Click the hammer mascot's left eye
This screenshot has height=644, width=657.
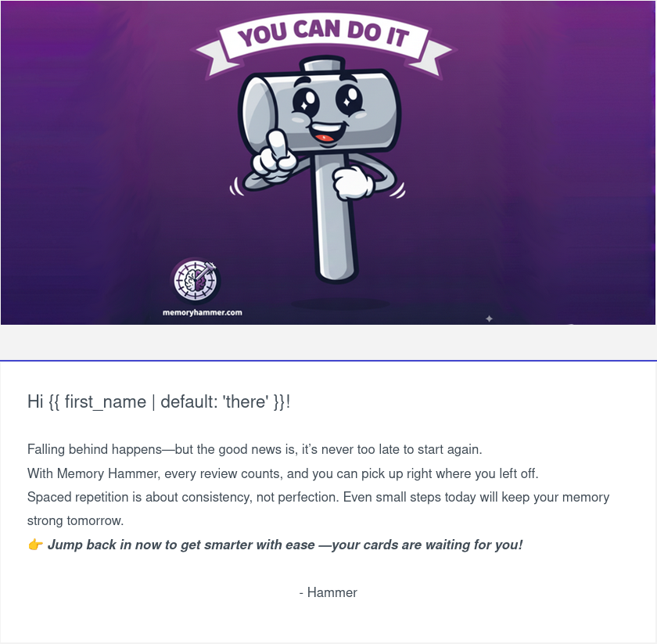307,103
